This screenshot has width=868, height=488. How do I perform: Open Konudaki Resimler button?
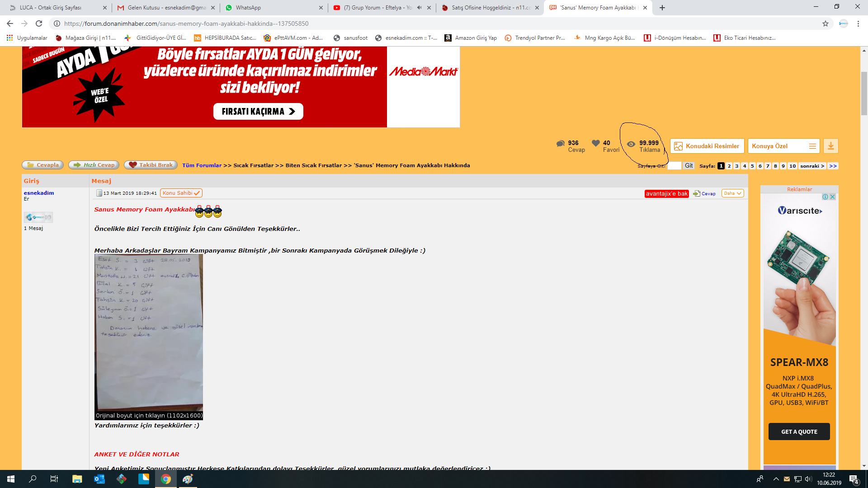click(x=707, y=146)
